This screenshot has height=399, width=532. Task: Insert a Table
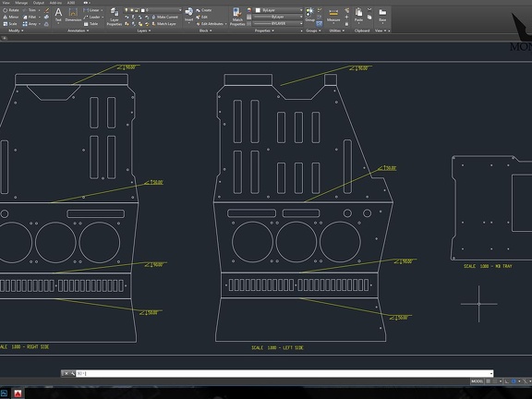pyautogui.click(x=91, y=24)
